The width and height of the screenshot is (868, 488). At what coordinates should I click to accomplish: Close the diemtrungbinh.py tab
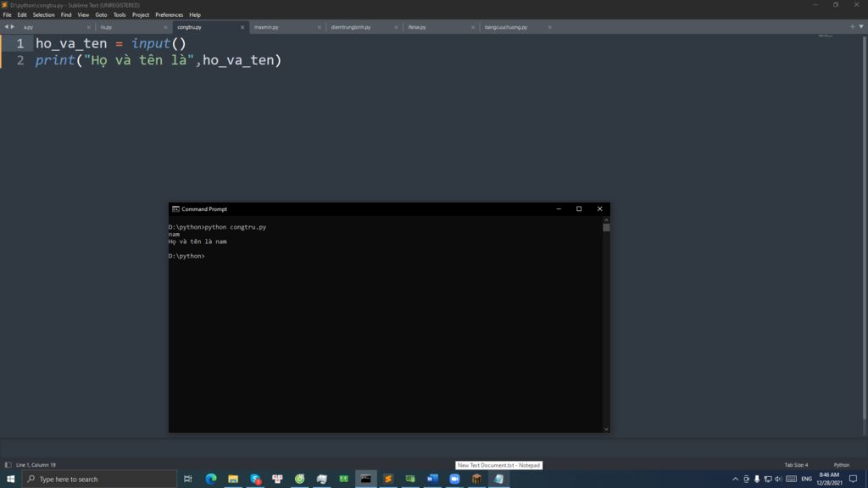pyautogui.click(x=396, y=27)
